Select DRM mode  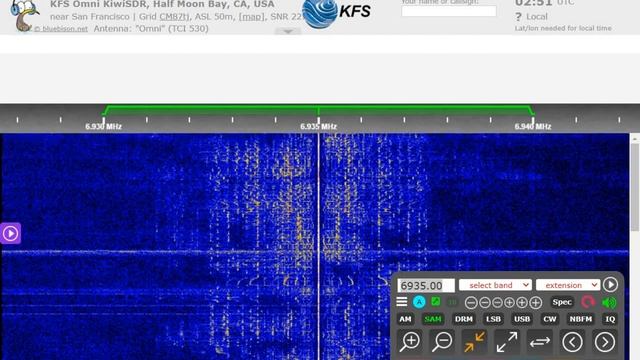(464, 319)
